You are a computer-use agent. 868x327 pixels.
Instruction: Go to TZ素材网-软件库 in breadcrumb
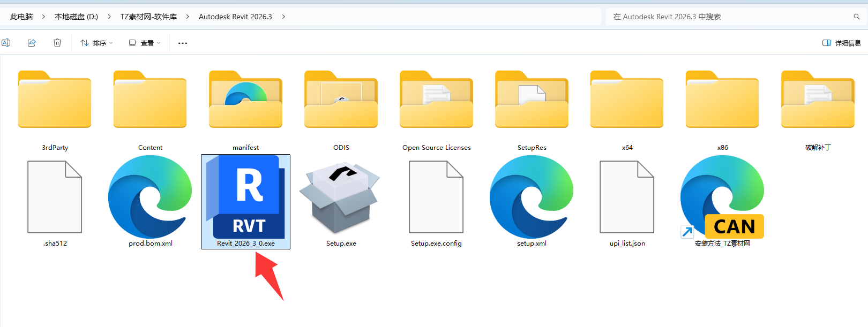point(148,17)
